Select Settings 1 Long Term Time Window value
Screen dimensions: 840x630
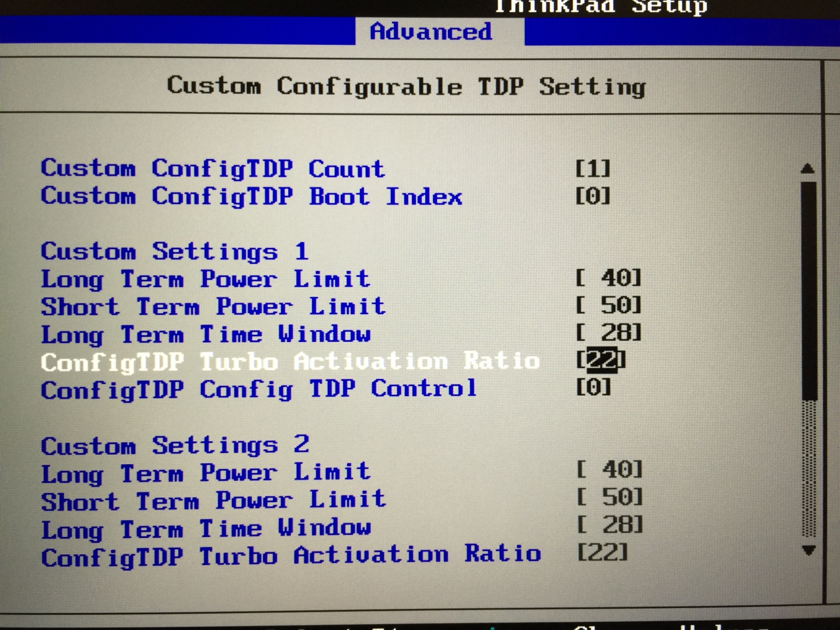click(x=609, y=333)
